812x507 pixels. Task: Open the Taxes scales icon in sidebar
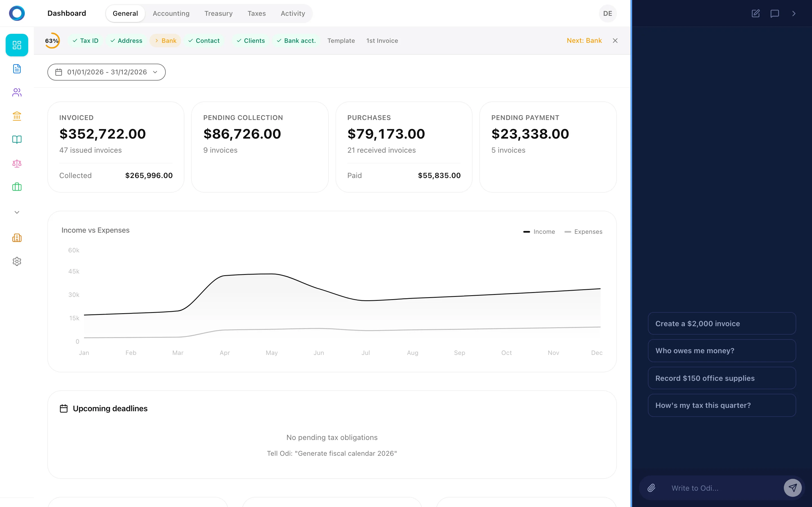[17, 164]
